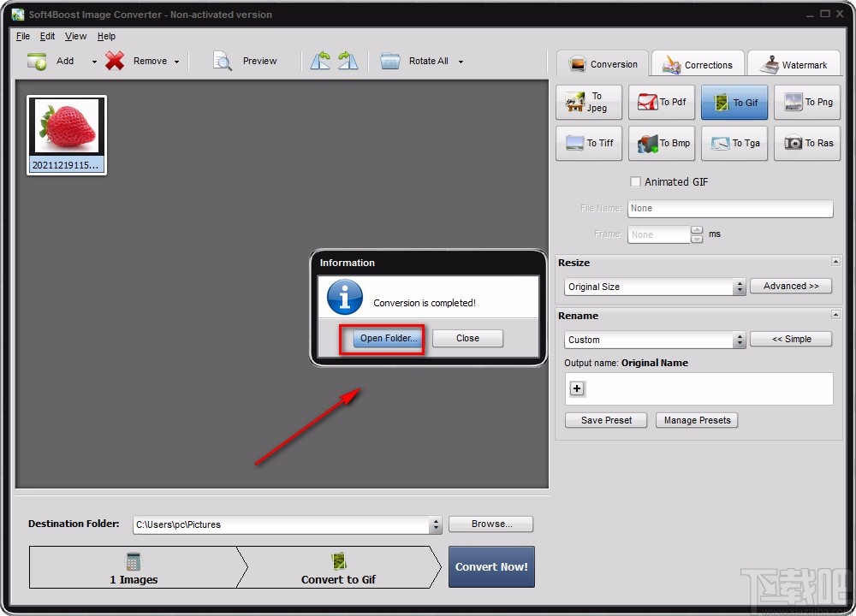Maximize the Image Converter window
The height and width of the screenshot is (616, 856).
(x=825, y=14)
